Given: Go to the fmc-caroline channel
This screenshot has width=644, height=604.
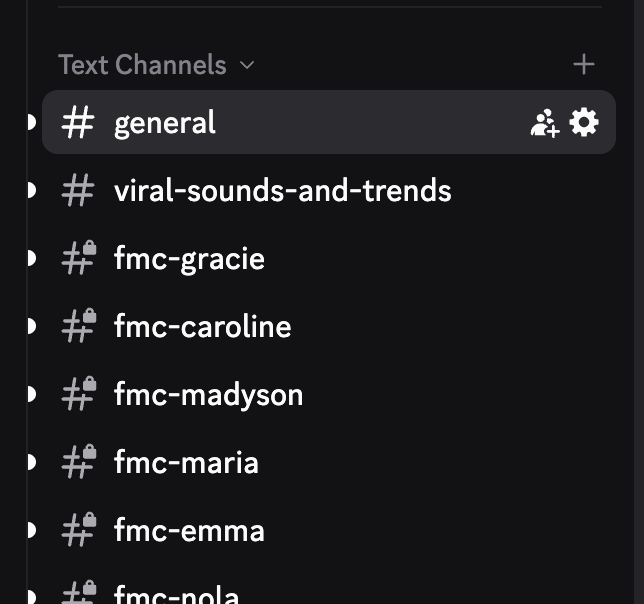Looking at the screenshot, I should [x=202, y=327].
